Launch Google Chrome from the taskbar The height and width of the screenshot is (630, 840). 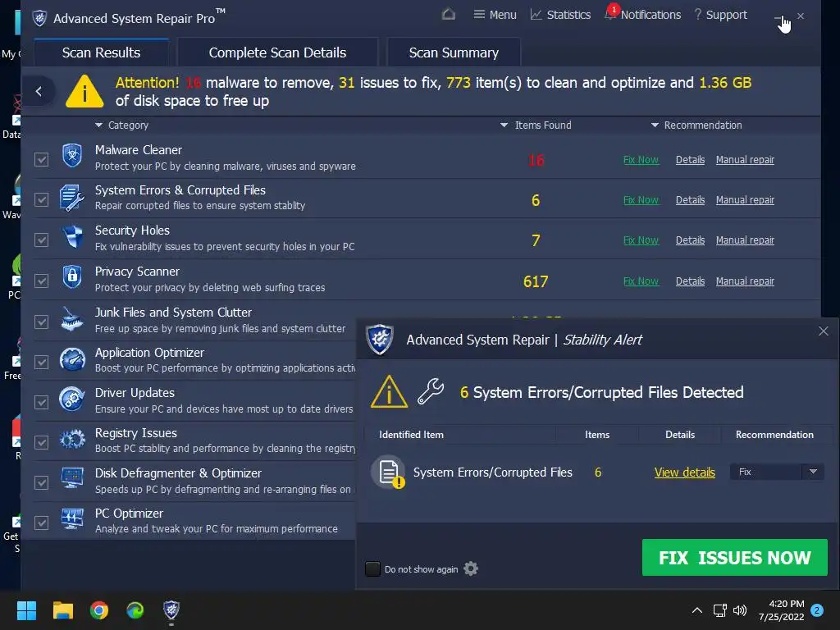click(x=99, y=610)
